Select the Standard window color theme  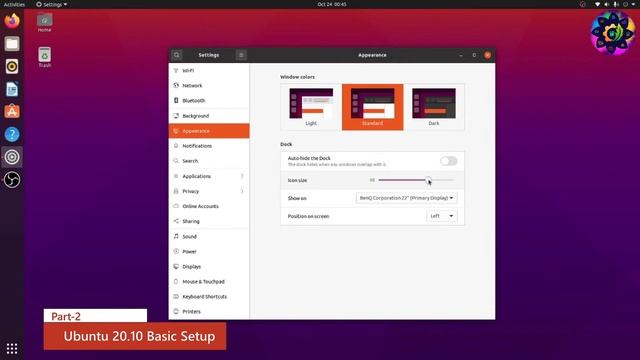coord(373,107)
